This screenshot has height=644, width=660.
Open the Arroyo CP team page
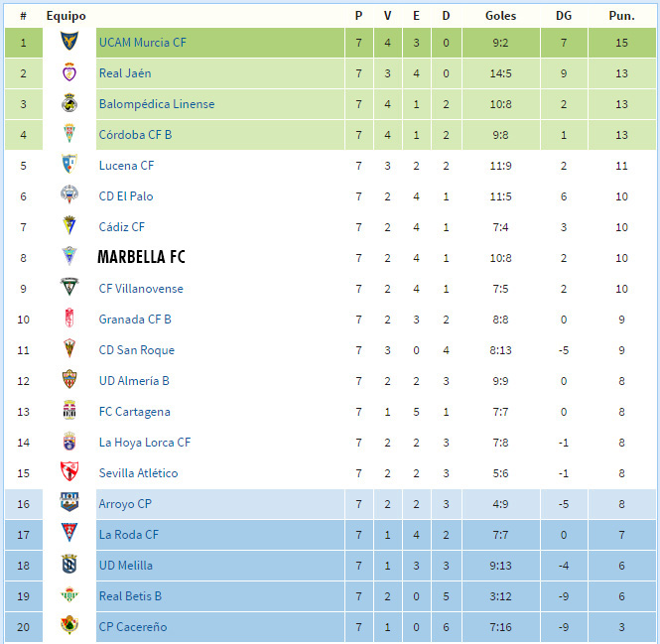(125, 504)
